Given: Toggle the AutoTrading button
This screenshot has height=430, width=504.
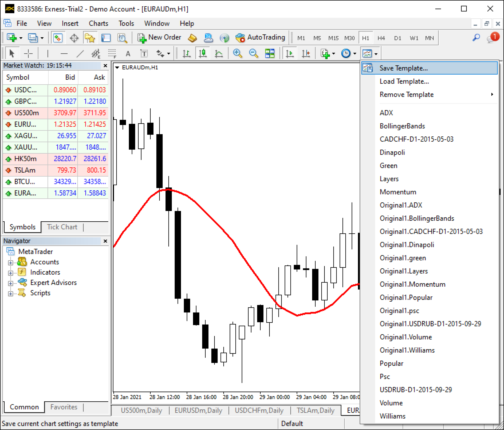Looking at the screenshot, I should point(260,38).
